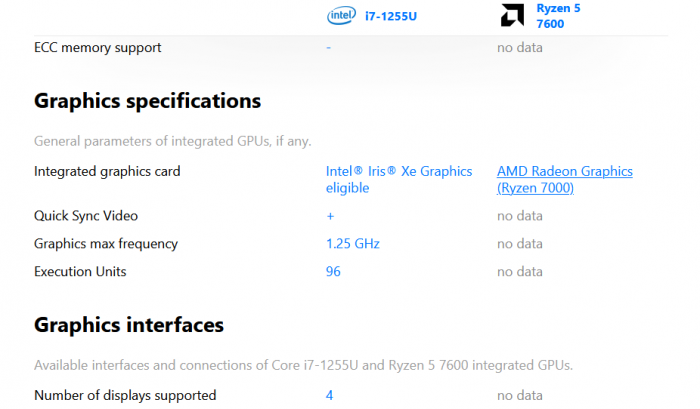Click the Graphics specifications heading
The height and width of the screenshot is (409, 700).
[x=147, y=101]
